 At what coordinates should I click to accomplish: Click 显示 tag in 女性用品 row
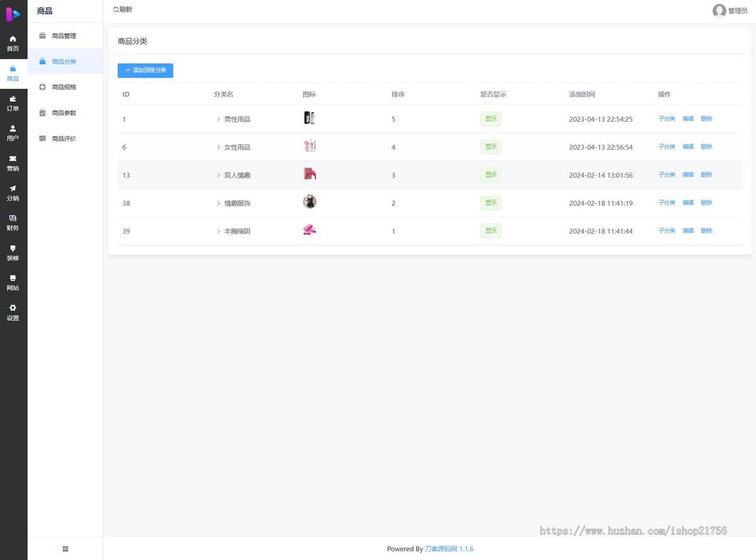(491, 147)
